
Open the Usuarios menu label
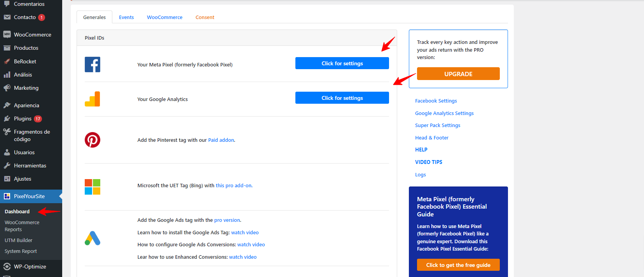(x=24, y=152)
